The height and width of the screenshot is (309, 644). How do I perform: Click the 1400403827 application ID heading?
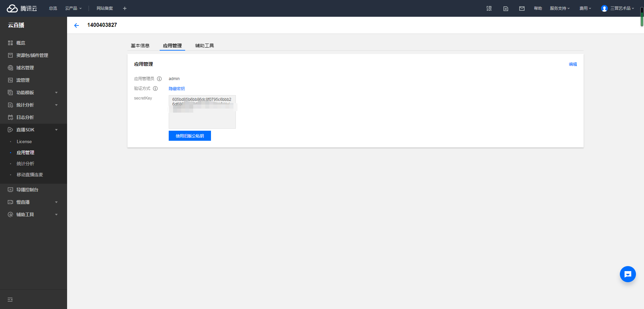[102, 25]
